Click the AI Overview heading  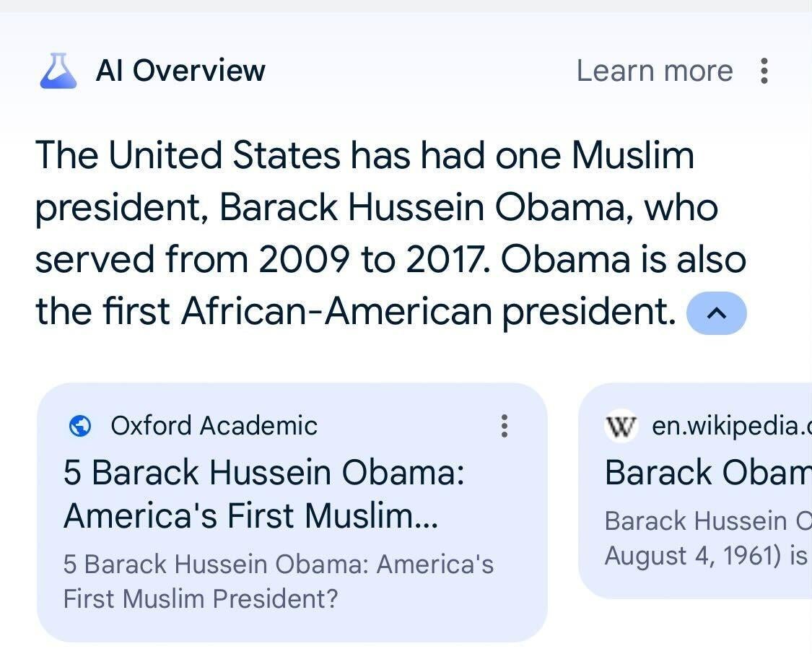coord(180,70)
